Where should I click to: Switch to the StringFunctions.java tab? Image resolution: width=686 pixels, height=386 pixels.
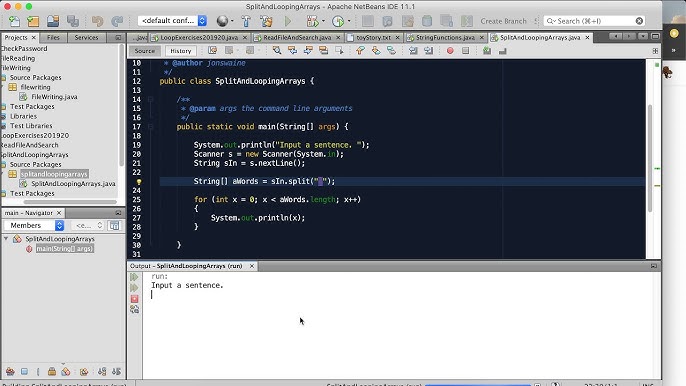point(444,38)
